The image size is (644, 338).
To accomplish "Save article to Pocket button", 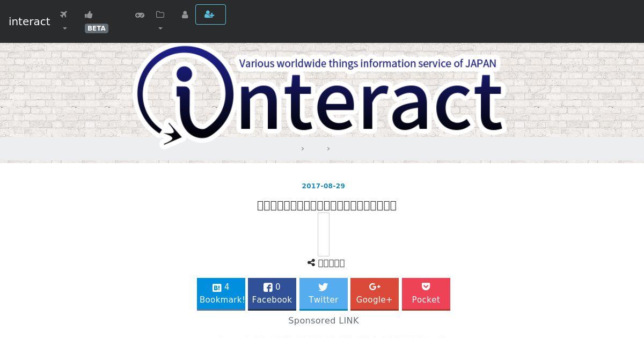I will pos(426,294).
